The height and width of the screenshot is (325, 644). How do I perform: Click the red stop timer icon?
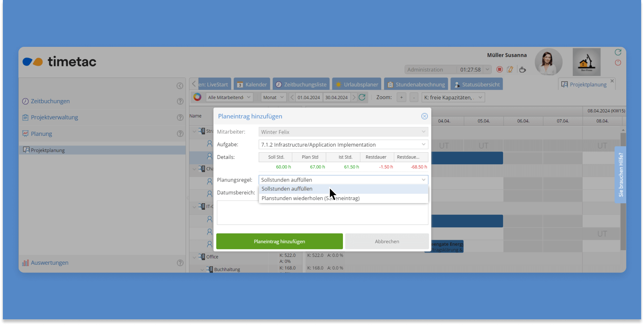[x=499, y=70]
